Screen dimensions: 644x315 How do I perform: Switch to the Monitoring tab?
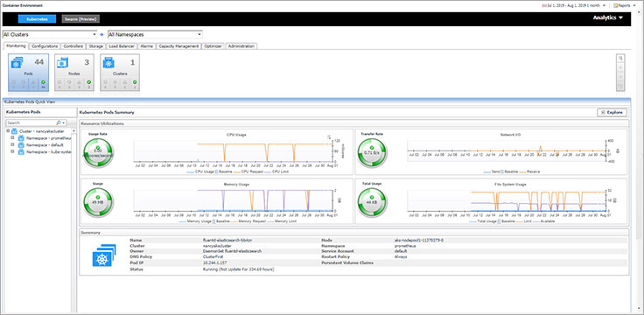click(x=16, y=46)
